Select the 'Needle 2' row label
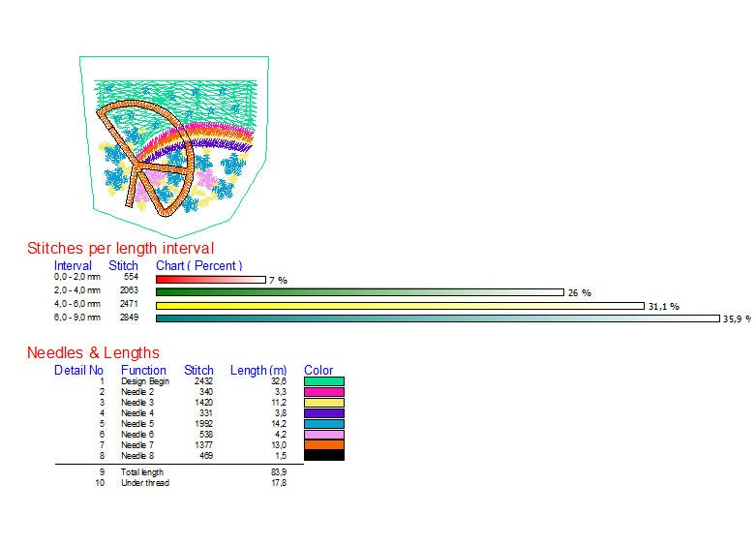 coord(137,392)
